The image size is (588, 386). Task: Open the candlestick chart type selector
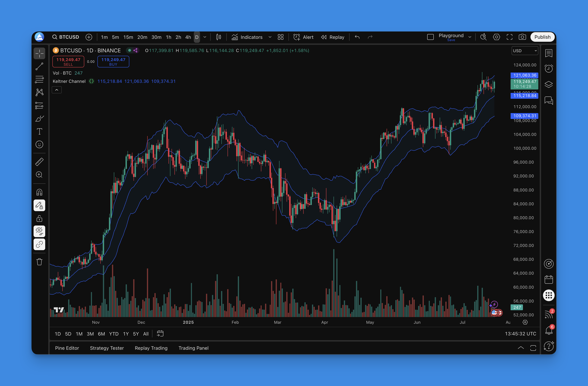pos(219,37)
